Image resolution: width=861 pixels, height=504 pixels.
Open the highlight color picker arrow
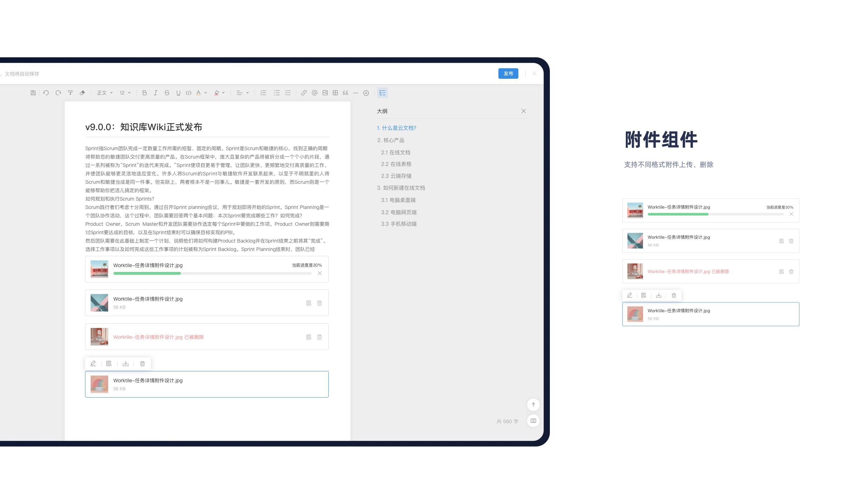click(223, 93)
